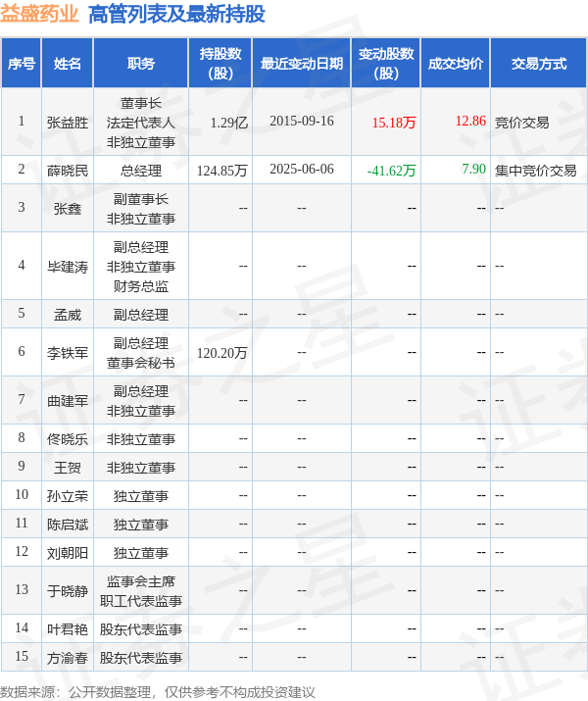The width and height of the screenshot is (588, 701).
Task: Click the 变动股数(股) column header
Action: (386, 64)
